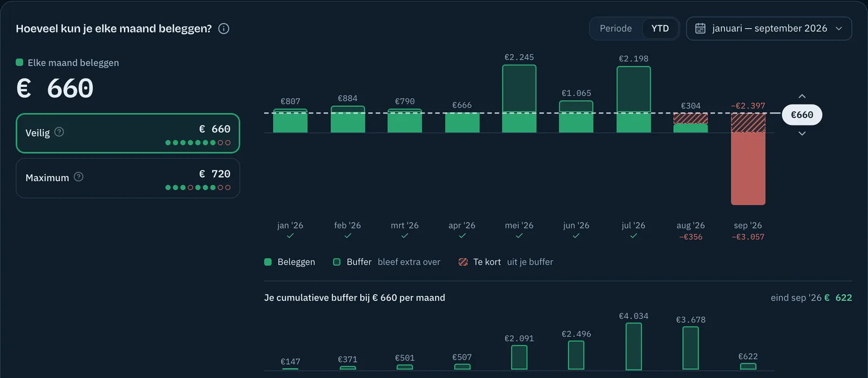Select the Veilig € 660 option

click(x=128, y=133)
